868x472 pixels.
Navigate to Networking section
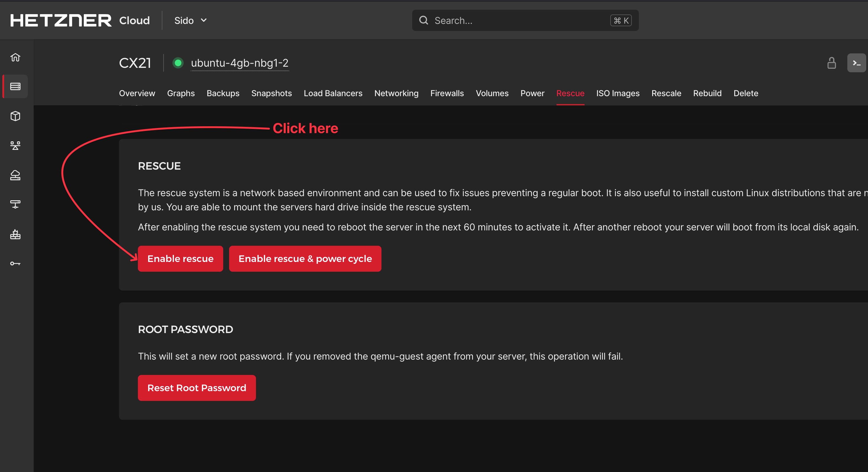(396, 93)
